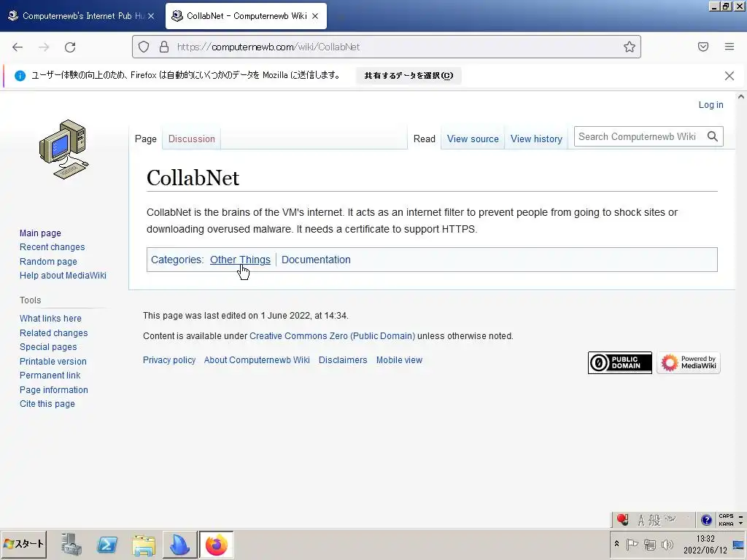
Task: Click the Action Center flag tray icon
Action: 632,544
